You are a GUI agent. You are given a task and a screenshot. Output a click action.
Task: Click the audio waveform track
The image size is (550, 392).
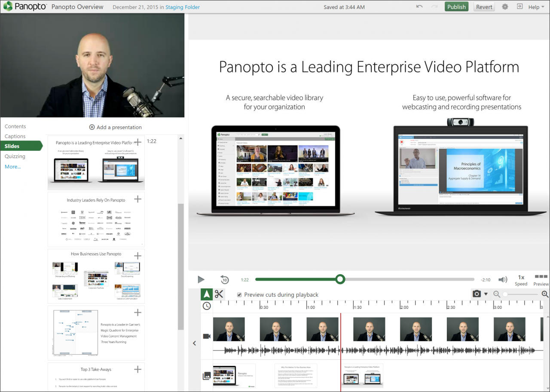coord(378,350)
